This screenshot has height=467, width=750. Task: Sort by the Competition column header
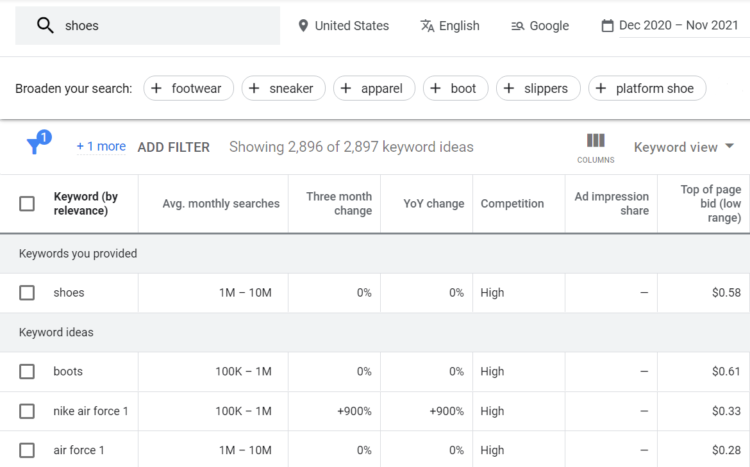click(512, 204)
